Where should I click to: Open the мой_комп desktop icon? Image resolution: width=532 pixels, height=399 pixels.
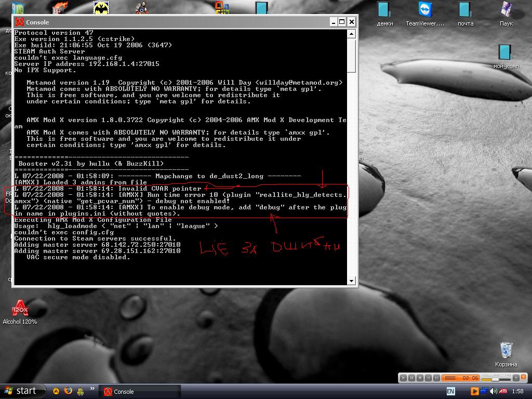506,56
